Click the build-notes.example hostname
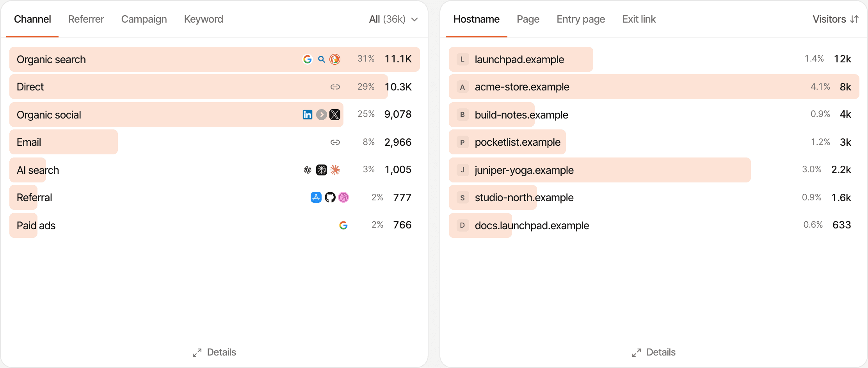The height and width of the screenshot is (368, 868). 521,115
